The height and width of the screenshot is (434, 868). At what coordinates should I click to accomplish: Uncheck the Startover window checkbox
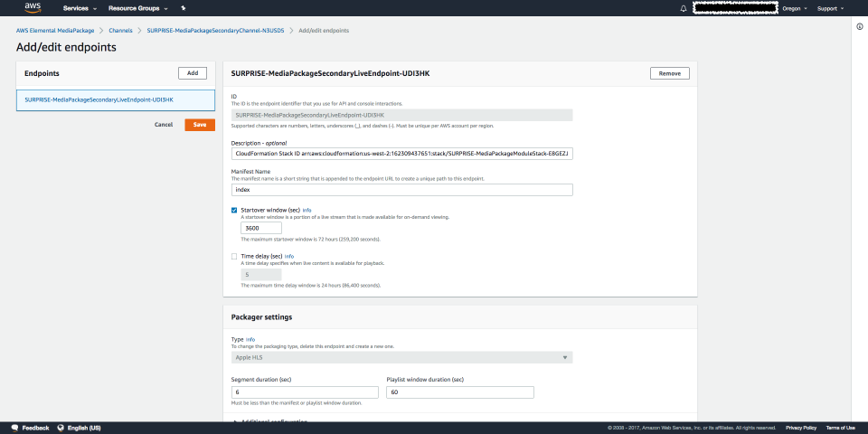(x=234, y=211)
